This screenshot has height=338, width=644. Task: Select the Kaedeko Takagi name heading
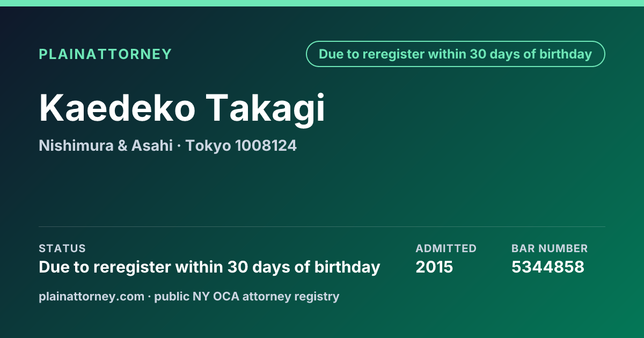[x=182, y=109]
